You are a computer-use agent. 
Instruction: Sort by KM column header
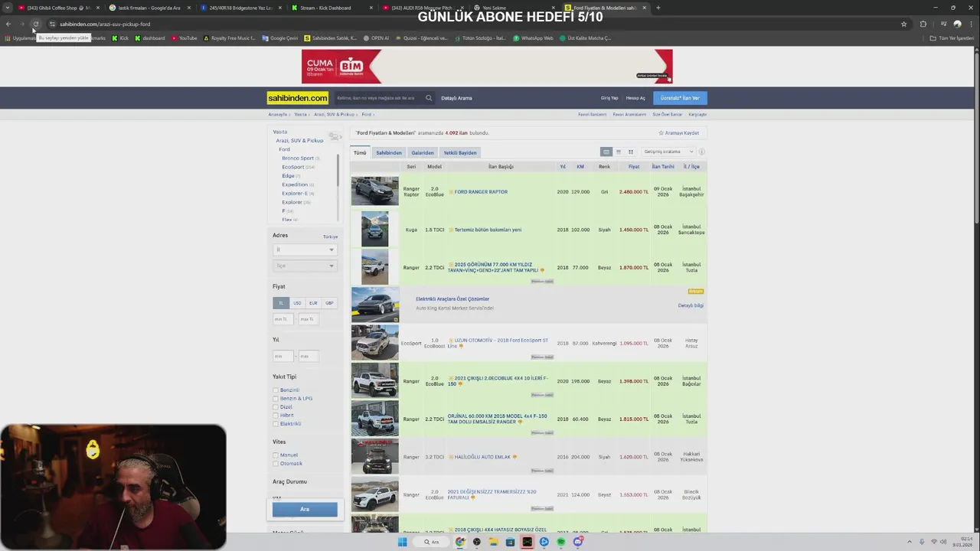coord(580,167)
